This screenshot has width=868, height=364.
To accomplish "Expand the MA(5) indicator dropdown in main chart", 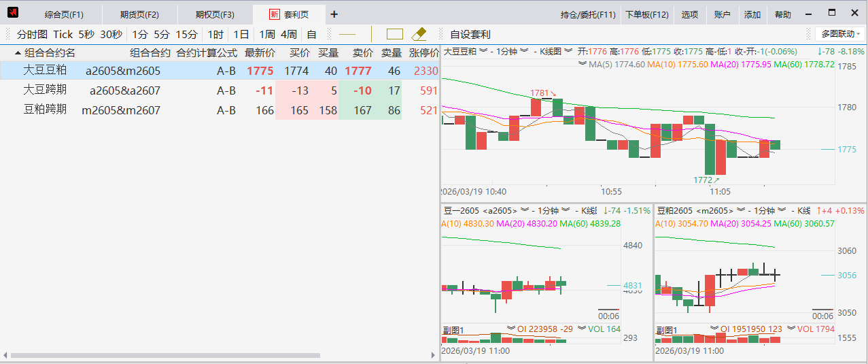I will [x=583, y=63].
